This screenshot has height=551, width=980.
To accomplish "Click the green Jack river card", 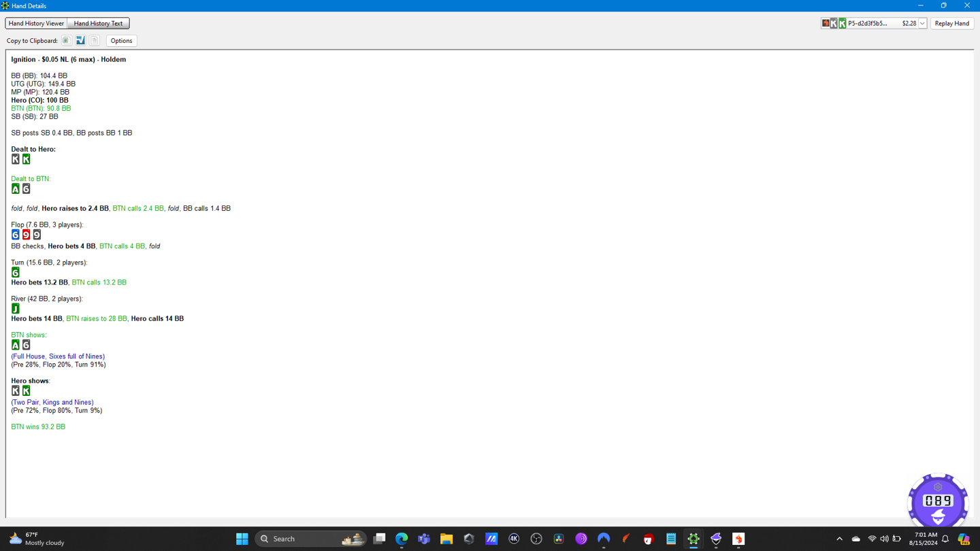I will point(16,309).
